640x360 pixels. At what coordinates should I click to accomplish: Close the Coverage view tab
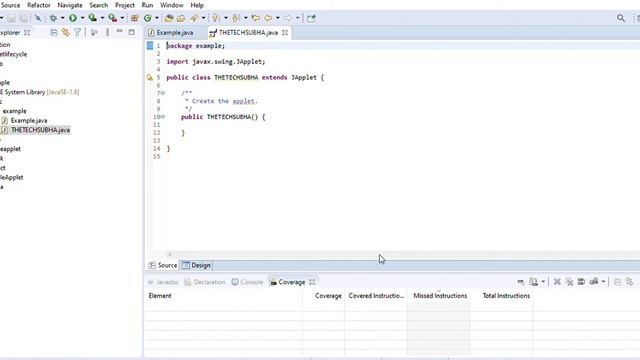(x=312, y=282)
